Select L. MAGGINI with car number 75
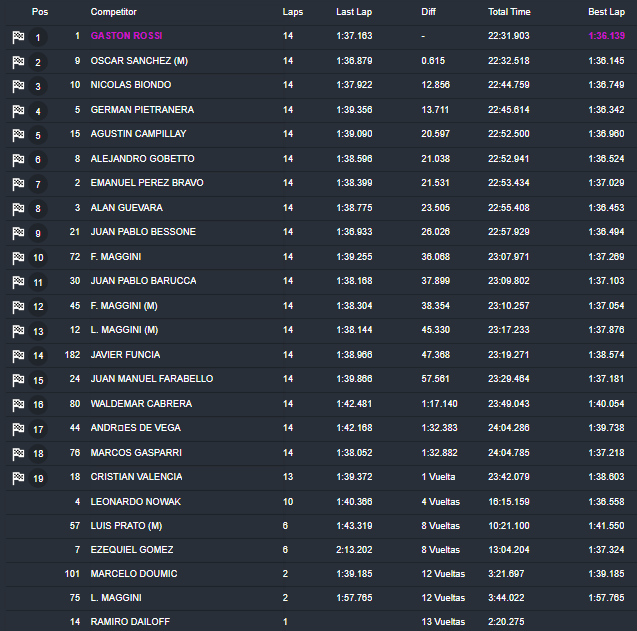This screenshot has height=631, width=637. [116, 598]
